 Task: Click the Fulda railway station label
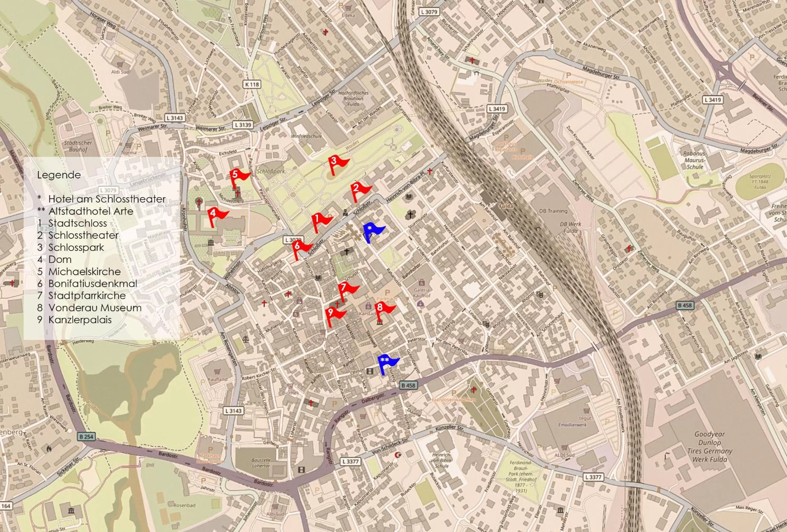point(506,206)
